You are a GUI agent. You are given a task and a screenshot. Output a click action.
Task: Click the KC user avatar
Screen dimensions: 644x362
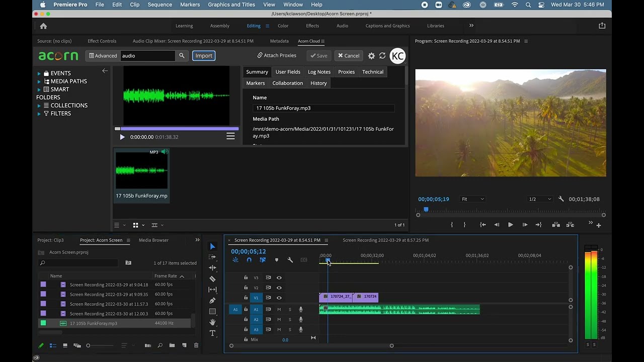click(397, 56)
